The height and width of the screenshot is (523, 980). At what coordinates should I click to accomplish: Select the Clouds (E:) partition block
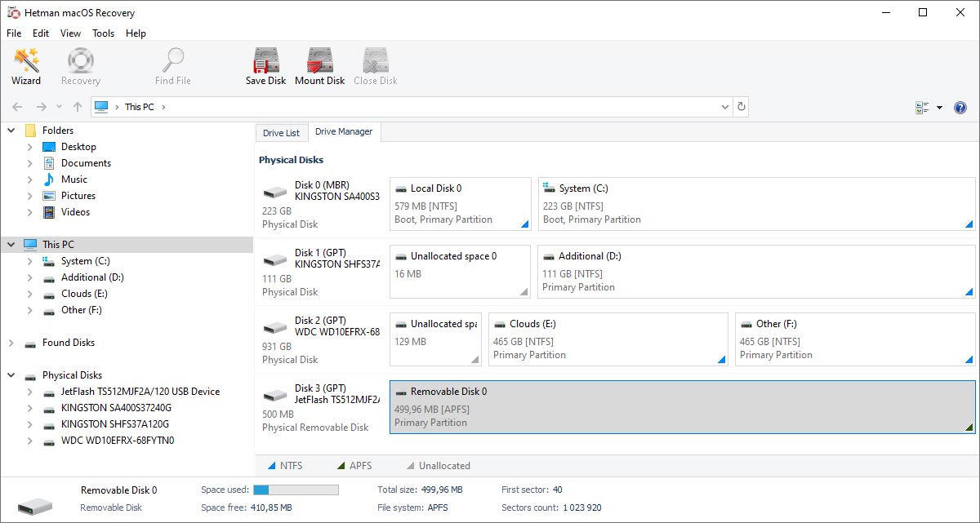click(608, 339)
